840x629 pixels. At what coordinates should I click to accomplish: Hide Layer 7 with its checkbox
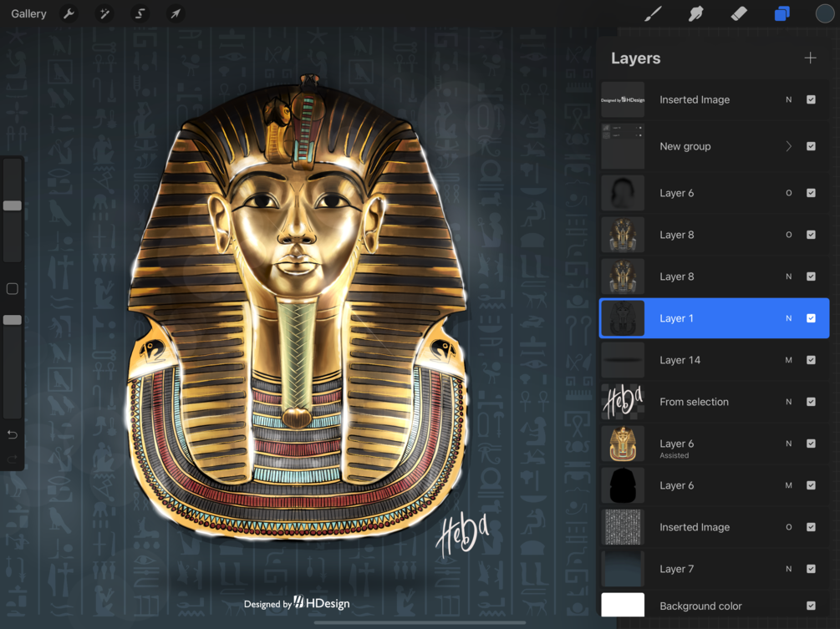pos(811,569)
